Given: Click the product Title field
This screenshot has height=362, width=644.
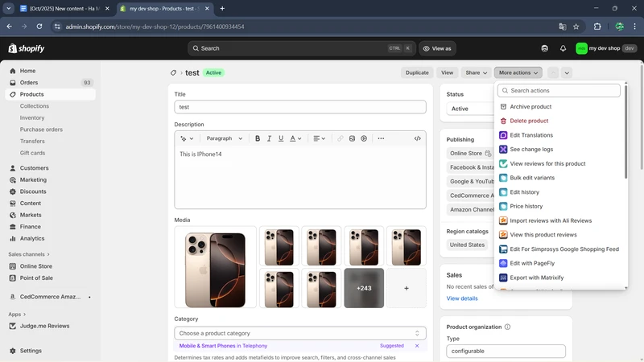Looking at the screenshot, I should pyautogui.click(x=300, y=107).
